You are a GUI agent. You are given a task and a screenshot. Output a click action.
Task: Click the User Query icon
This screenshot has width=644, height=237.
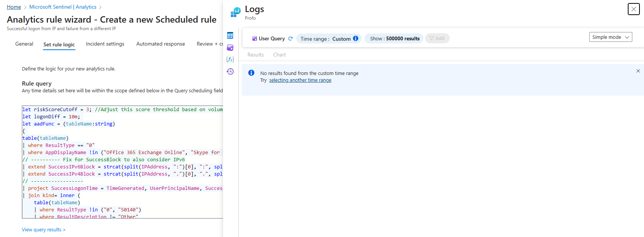255,38
